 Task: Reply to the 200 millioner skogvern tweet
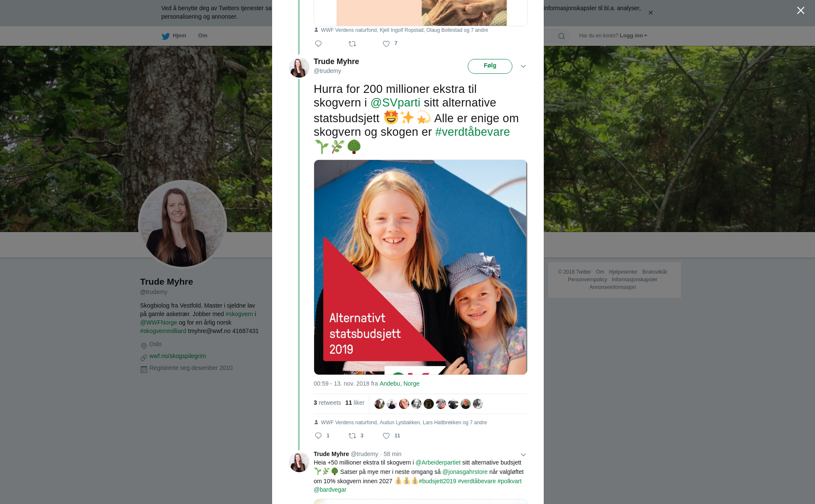tap(318, 436)
